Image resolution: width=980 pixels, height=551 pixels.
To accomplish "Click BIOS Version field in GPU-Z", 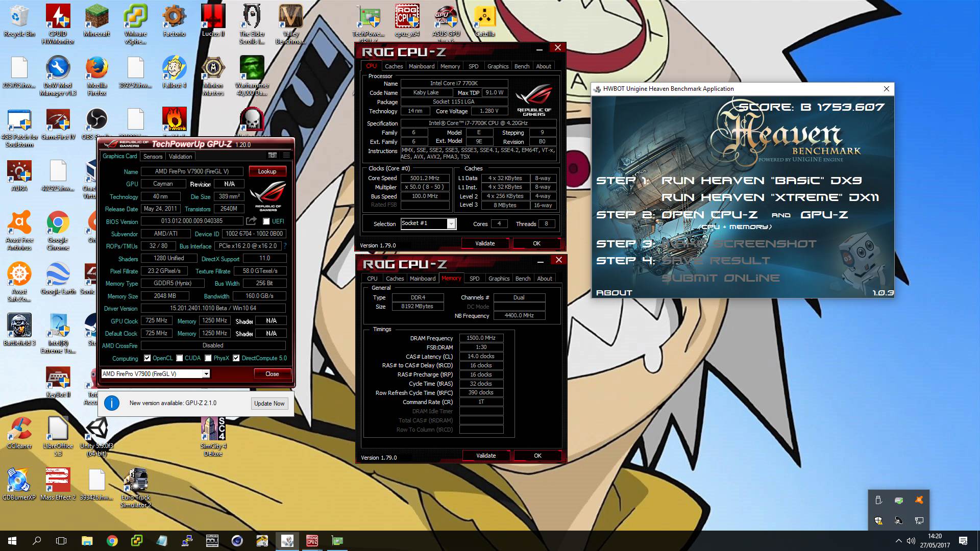I will coord(192,221).
